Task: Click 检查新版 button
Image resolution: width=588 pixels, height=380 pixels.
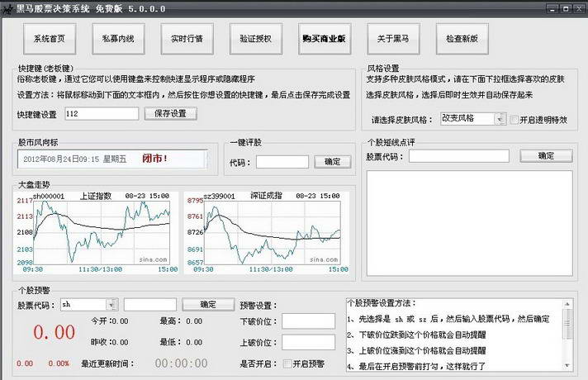Action: pos(462,39)
